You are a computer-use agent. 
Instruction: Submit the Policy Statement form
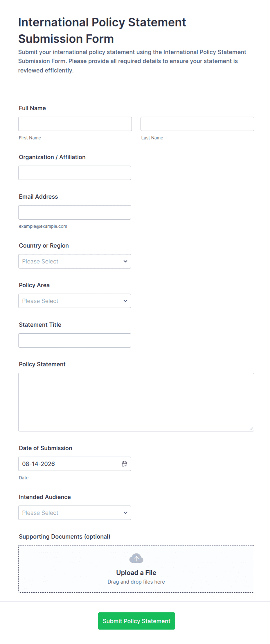(x=136, y=621)
